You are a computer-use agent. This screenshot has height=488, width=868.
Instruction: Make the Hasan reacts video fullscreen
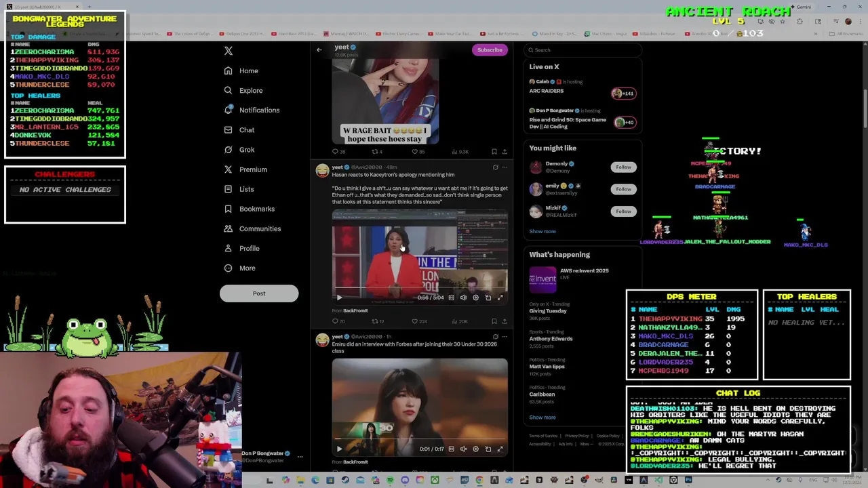(500, 298)
